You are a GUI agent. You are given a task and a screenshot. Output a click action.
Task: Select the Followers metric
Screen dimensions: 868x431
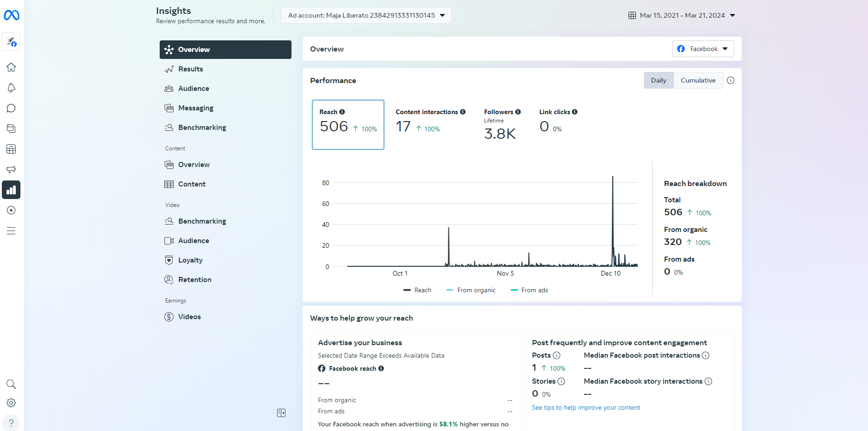click(x=502, y=124)
